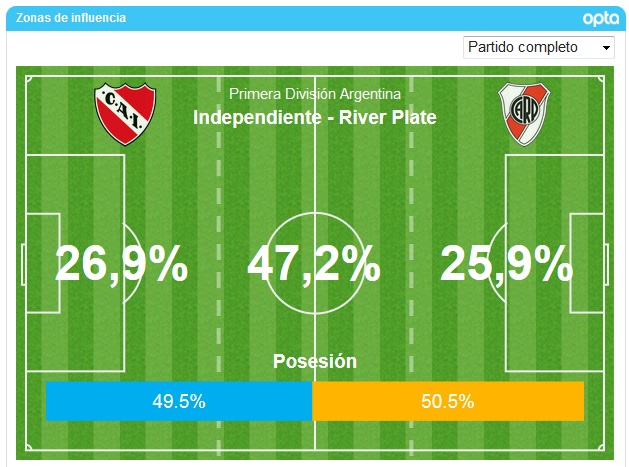This screenshot has height=467, width=629.
Task: Click the Primera División Argentina label
Action: (x=315, y=94)
